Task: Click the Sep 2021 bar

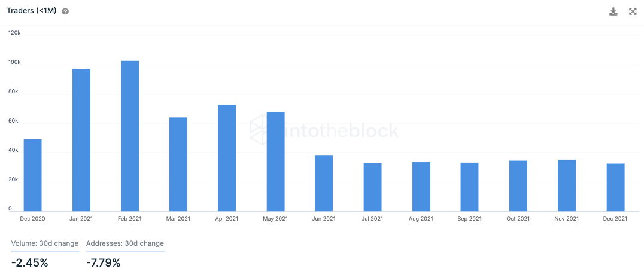Action: [x=469, y=187]
